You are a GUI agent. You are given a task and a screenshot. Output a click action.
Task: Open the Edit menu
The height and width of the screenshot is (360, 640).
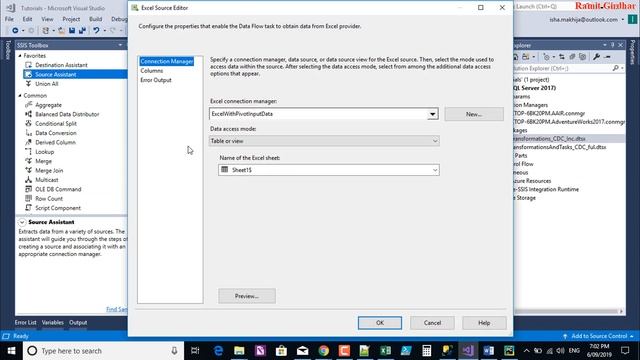point(27,19)
